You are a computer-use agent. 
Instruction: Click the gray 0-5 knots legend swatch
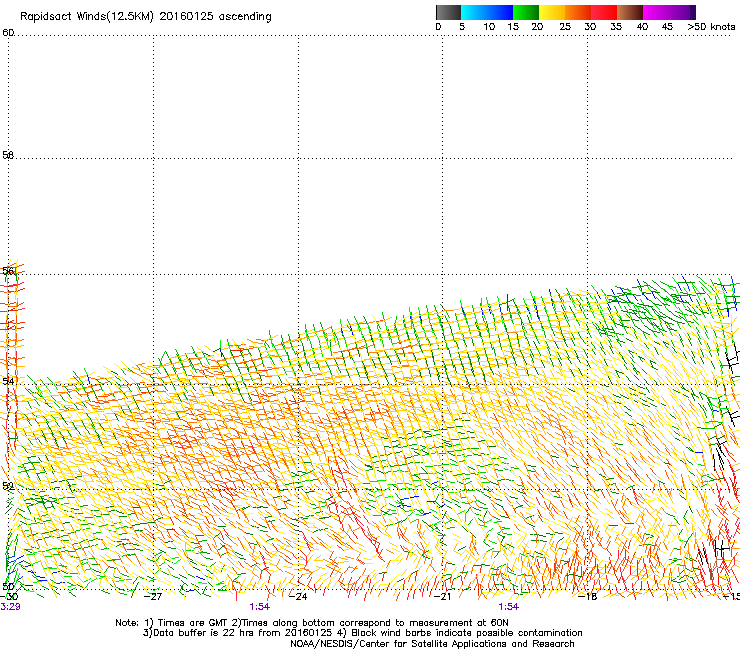click(x=448, y=12)
